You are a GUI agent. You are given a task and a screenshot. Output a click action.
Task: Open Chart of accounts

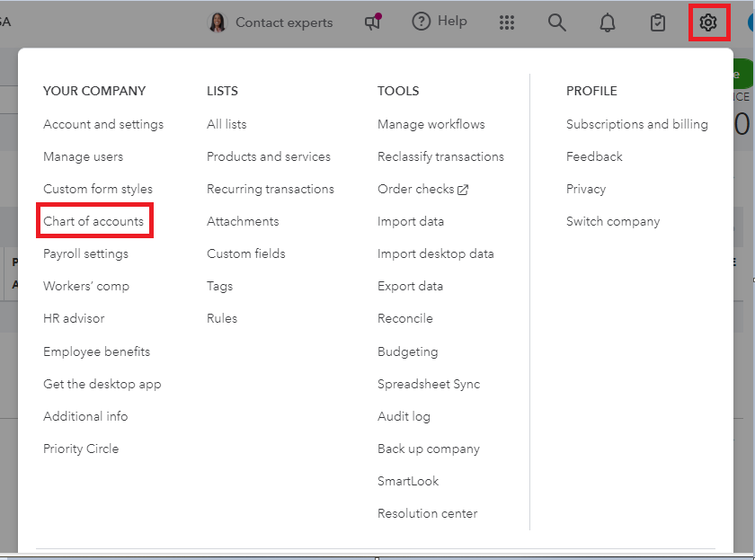pos(93,221)
